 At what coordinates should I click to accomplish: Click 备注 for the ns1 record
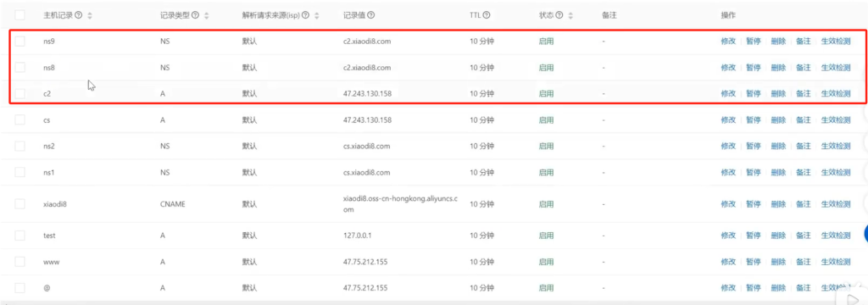[x=803, y=173]
